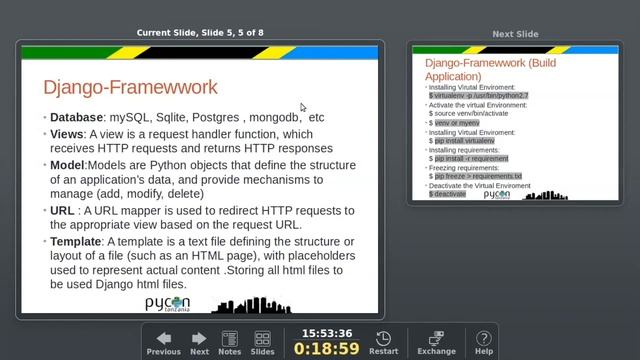Click 'pip freeze > requirements.txt' on next slide
640x360 pixels.
(478, 176)
